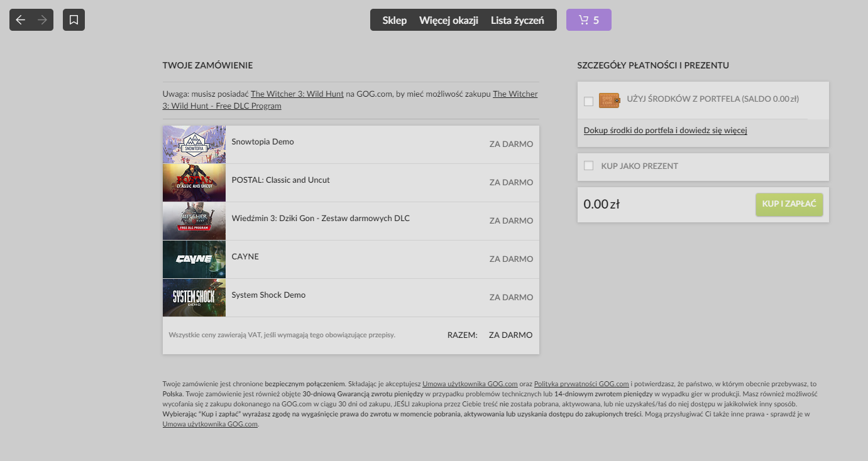The width and height of the screenshot is (868, 461).
Task: Go back with the left arrow icon
Action: pos(21,20)
